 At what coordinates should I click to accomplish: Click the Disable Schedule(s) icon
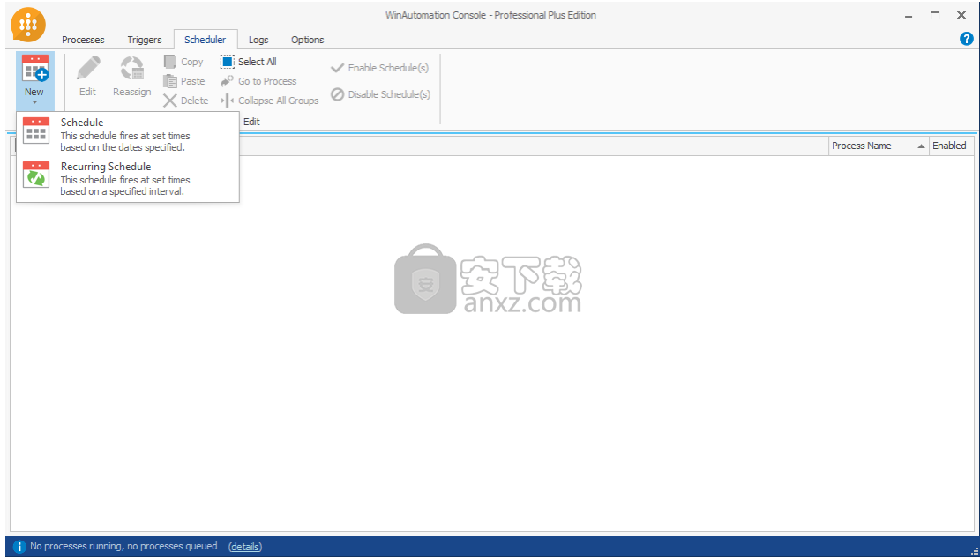point(338,94)
